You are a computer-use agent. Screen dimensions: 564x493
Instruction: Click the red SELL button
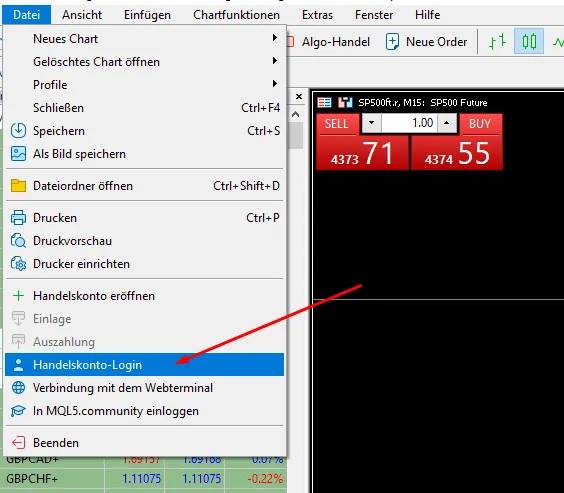[x=337, y=124]
